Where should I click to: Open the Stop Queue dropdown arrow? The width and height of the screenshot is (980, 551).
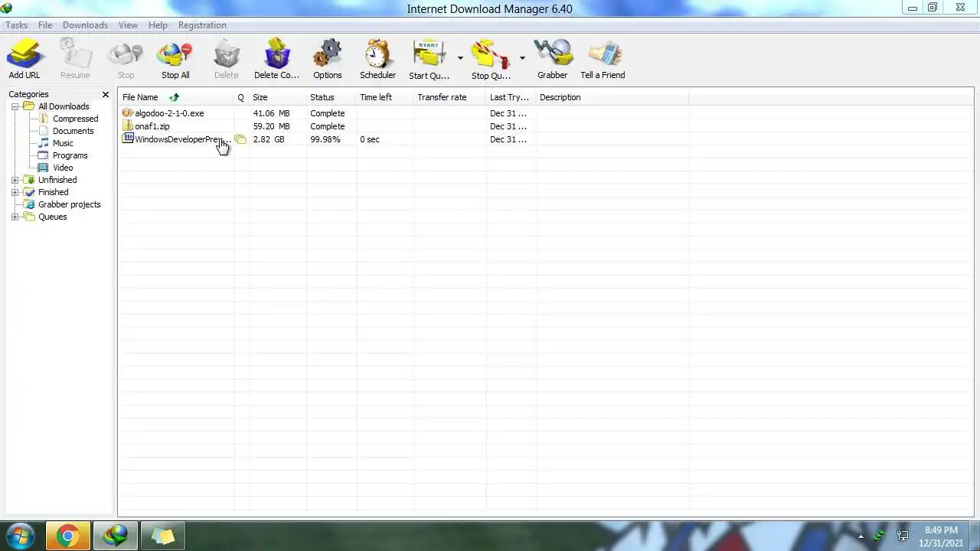(x=522, y=57)
